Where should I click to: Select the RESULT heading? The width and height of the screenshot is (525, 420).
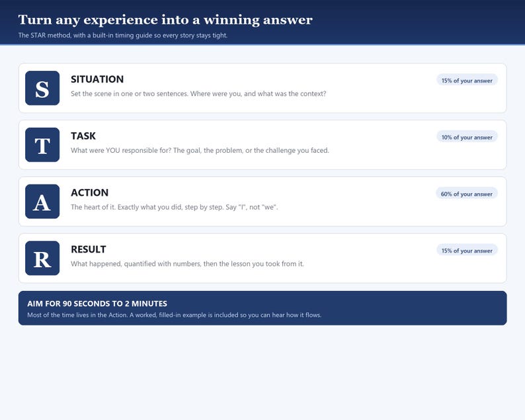pos(89,249)
